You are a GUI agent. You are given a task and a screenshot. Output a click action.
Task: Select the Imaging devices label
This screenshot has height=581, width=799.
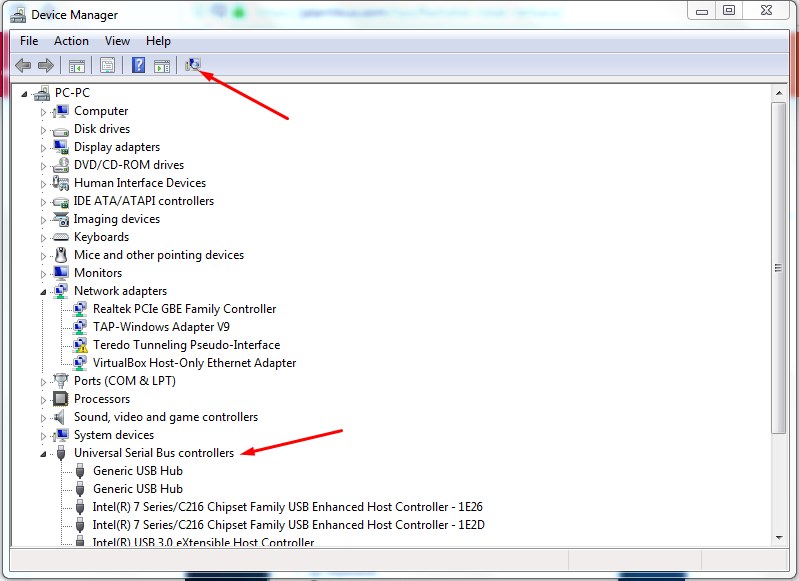[117, 219]
